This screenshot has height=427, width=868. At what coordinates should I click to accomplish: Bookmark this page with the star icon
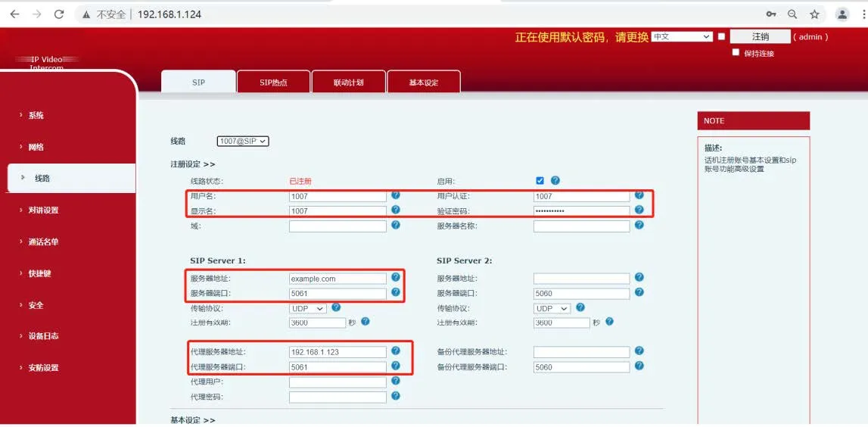coord(814,14)
